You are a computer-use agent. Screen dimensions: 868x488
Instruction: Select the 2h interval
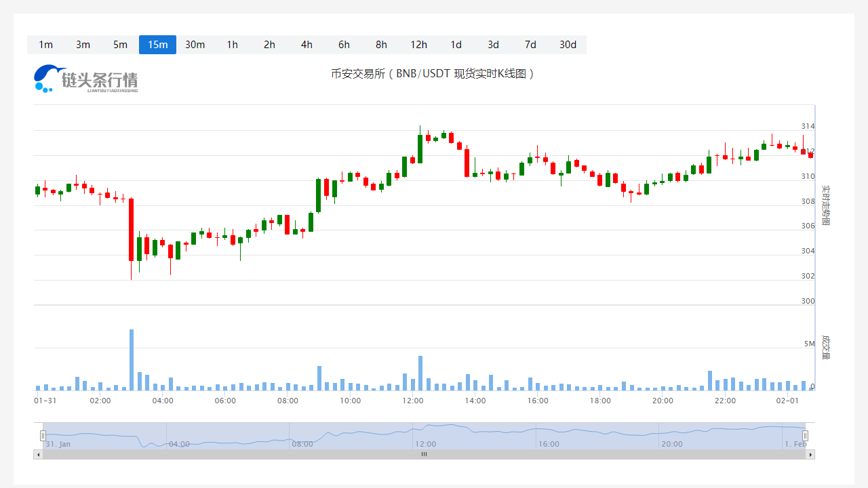point(269,45)
